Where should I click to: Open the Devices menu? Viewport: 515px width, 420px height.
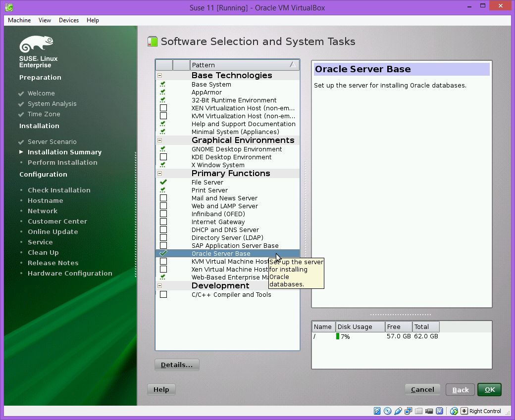pos(69,20)
